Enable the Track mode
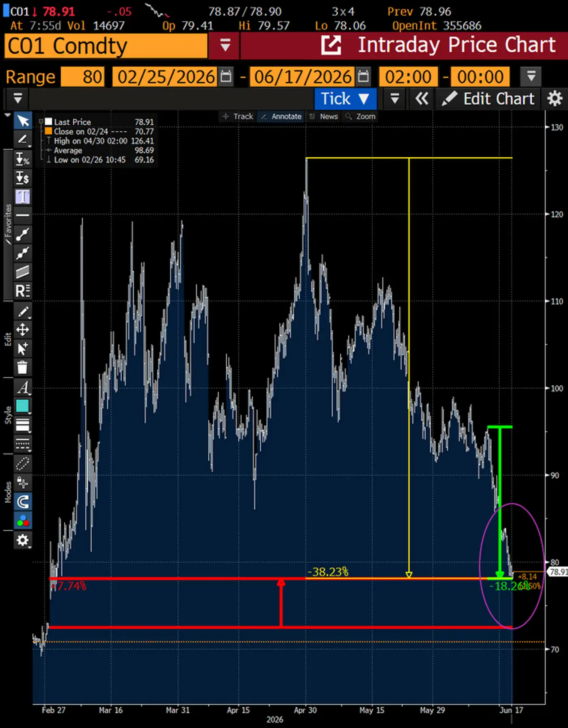 click(238, 116)
